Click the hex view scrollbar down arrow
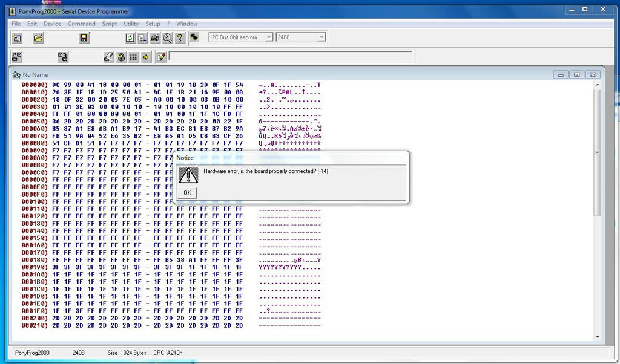 click(598, 337)
